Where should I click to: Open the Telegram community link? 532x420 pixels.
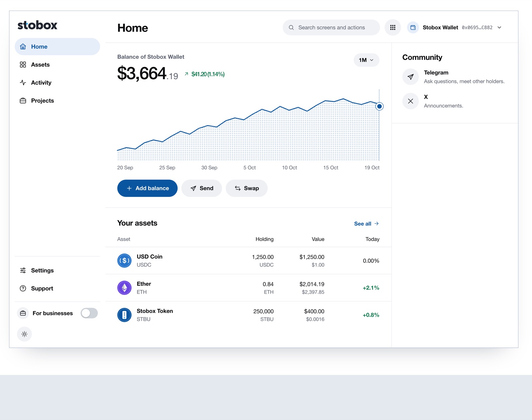tap(454, 77)
